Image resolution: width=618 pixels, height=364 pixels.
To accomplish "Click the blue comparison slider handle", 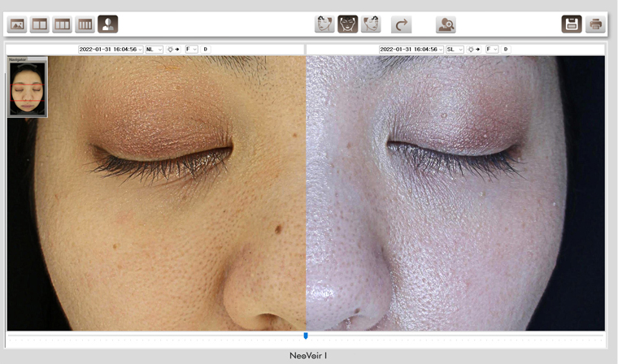I will pos(306,336).
